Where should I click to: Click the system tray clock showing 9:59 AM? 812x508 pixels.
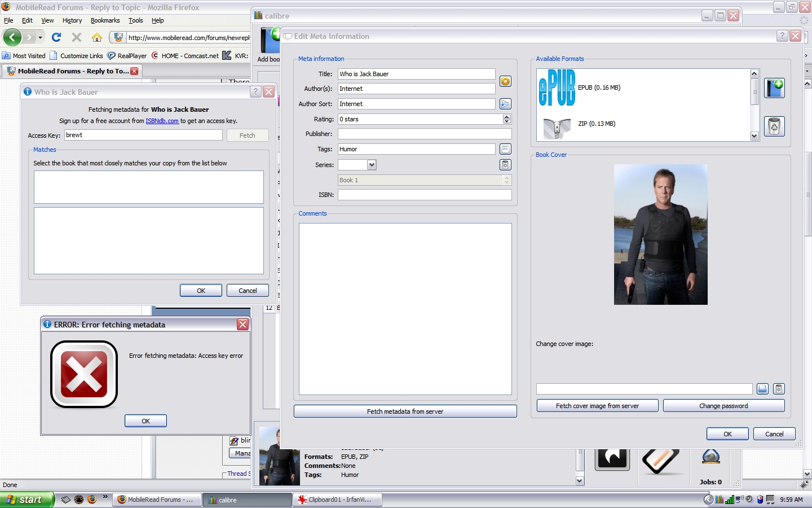791,500
